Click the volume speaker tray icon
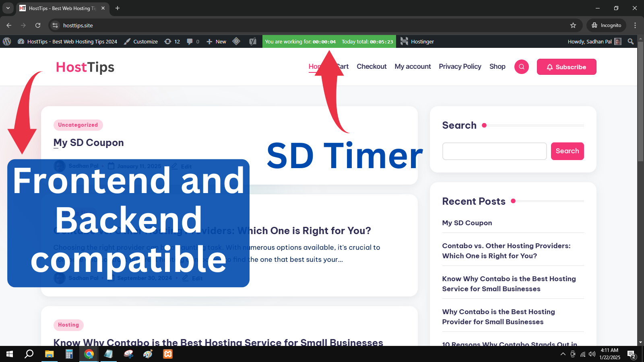The width and height of the screenshot is (644, 362). [592, 354]
